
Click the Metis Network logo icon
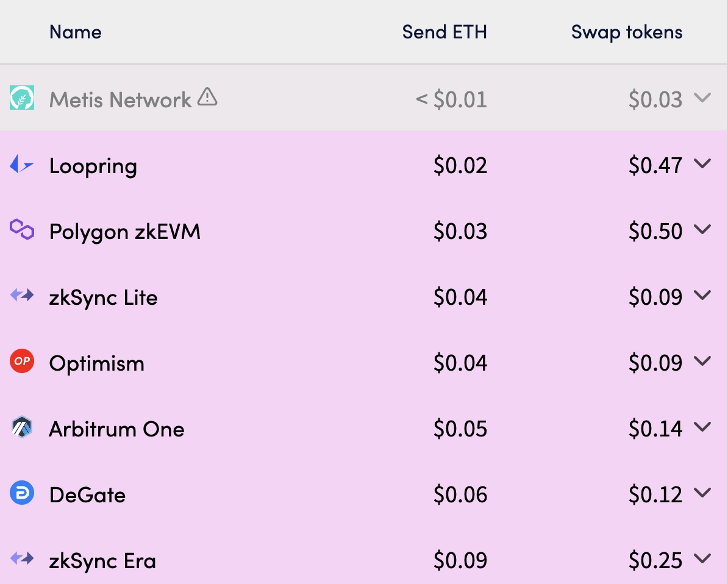[22, 98]
